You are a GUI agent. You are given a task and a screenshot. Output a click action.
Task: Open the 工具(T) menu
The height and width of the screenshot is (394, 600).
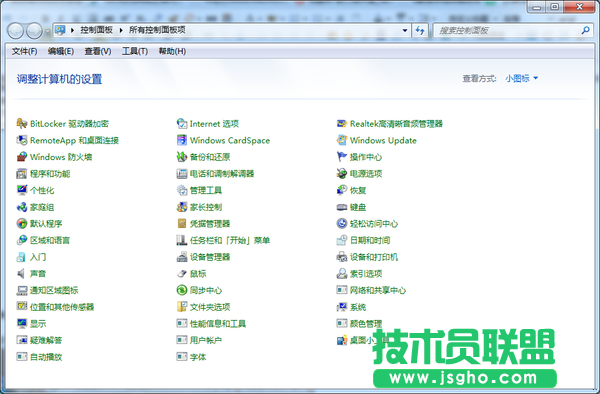pos(135,51)
